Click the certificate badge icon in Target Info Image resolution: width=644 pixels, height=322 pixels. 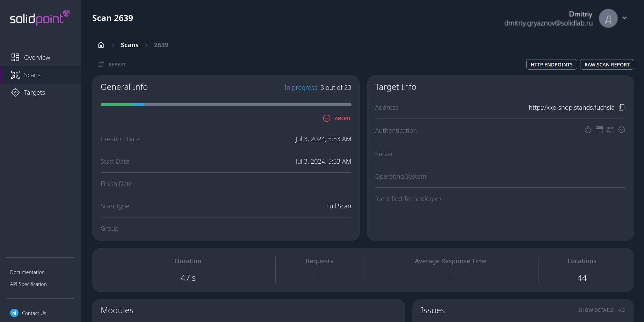622,129
